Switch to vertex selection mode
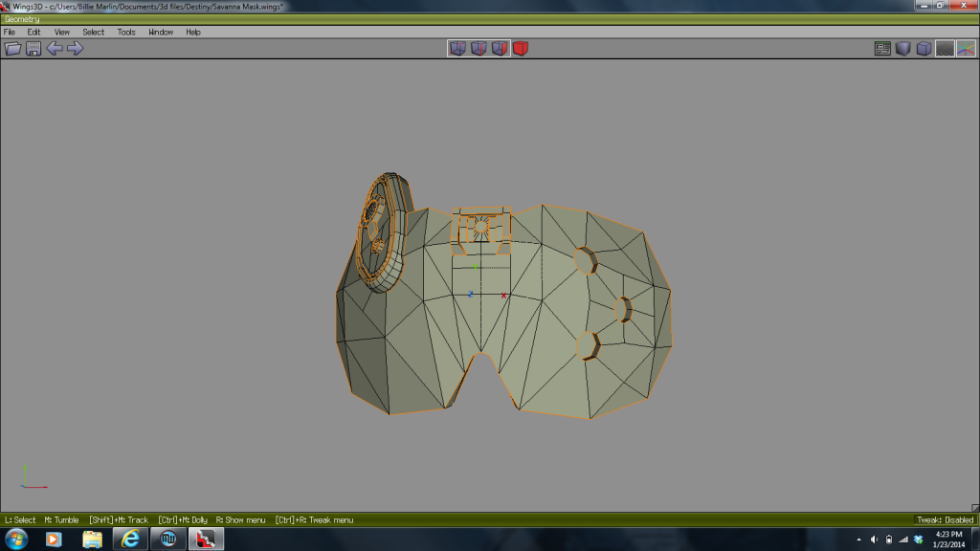The image size is (980, 551). (457, 48)
